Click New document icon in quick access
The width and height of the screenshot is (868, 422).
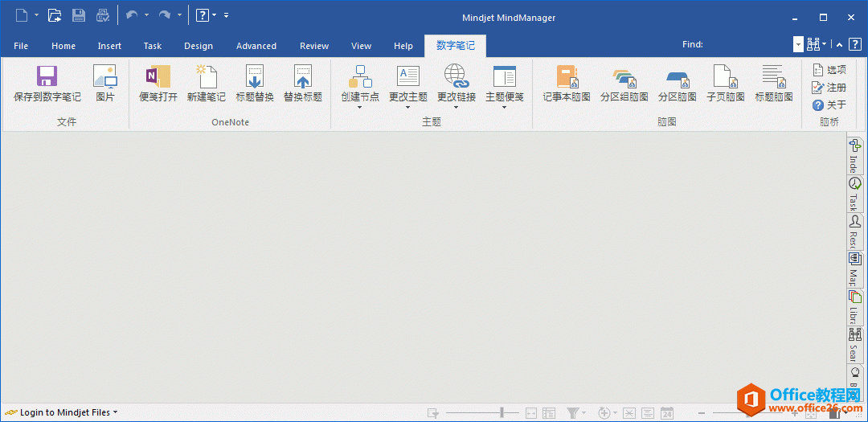pyautogui.click(x=21, y=15)
